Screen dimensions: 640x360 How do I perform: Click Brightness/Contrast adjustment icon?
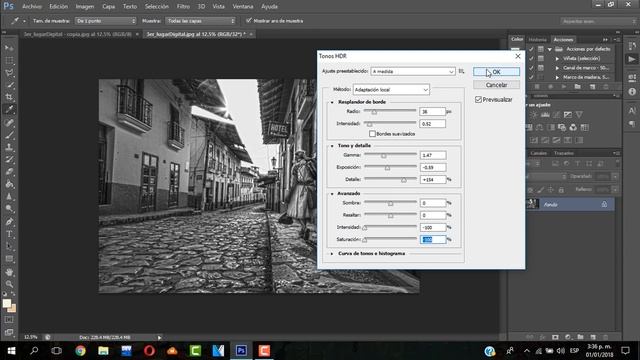click(x=533, y=115)
